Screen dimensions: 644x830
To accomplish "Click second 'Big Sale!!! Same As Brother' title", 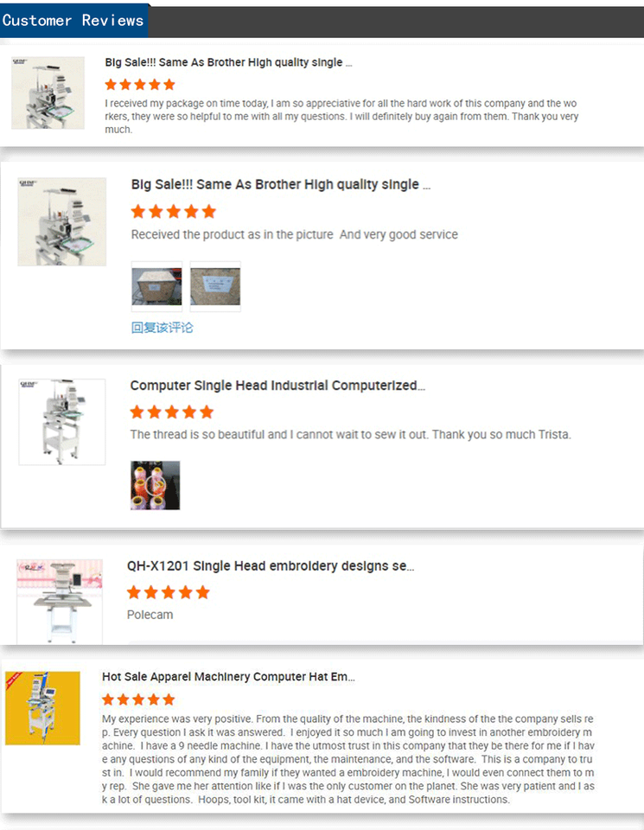I will coord(281,185).
